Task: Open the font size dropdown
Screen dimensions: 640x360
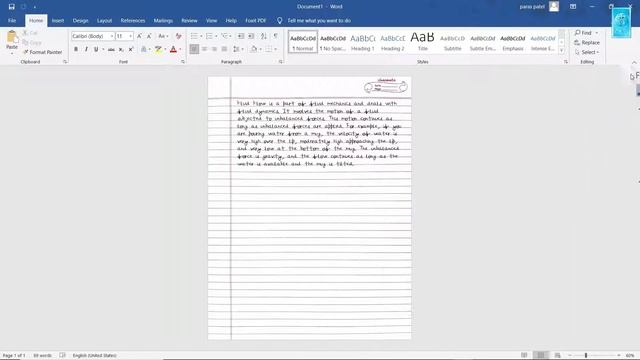Action: 131,36
